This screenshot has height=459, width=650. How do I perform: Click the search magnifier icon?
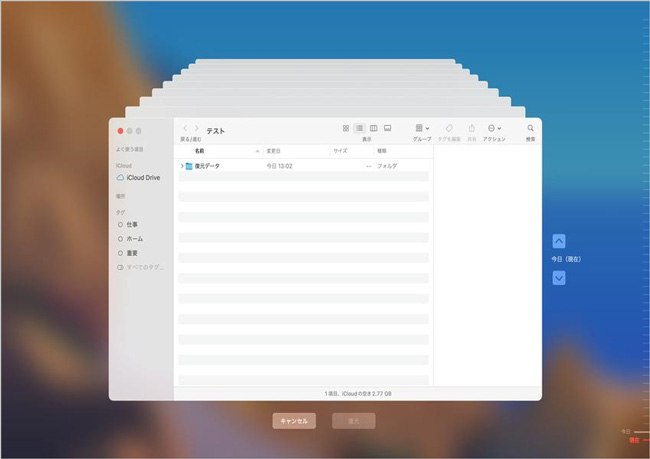click(x=530, y=128)
